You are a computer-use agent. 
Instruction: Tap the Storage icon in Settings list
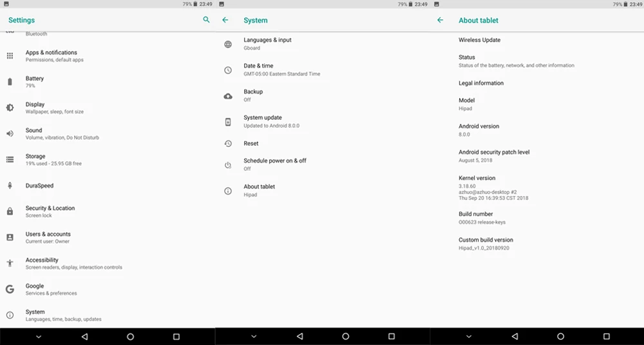click(x=10, y=159)
